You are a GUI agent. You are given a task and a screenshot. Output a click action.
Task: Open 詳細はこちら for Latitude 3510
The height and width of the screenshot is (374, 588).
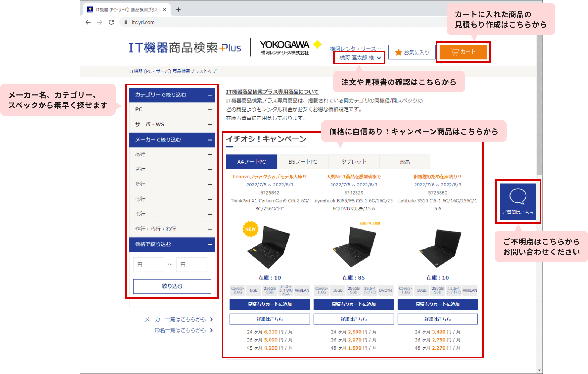click(x=438, y=319)
